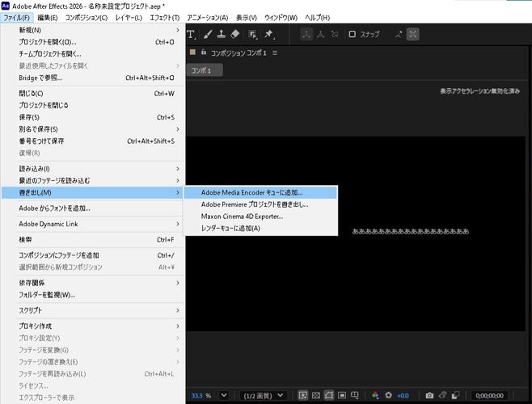The height and width of the screenshot is (404, 532).
Task: Open the magnification ratio dropdown arrow
Action: point(224,395)
